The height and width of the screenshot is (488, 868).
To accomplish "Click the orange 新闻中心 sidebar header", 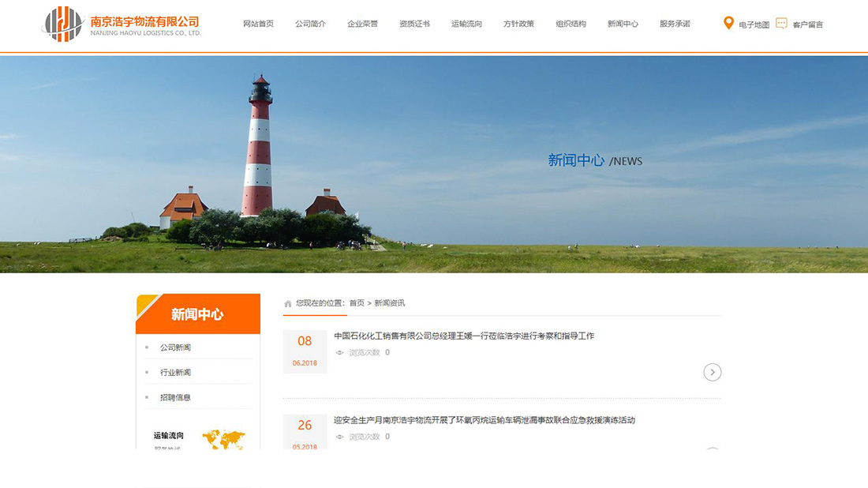I will click(198, 314).
